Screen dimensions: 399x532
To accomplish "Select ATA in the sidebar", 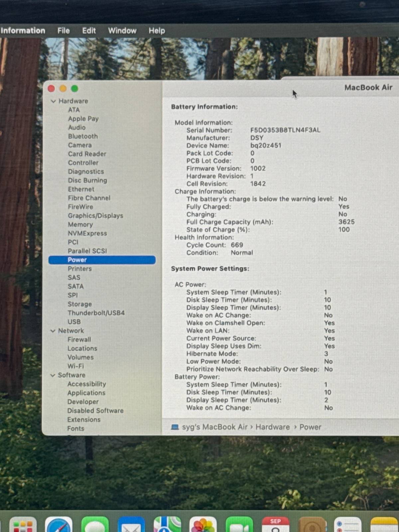I will click(x=74, y=110).
